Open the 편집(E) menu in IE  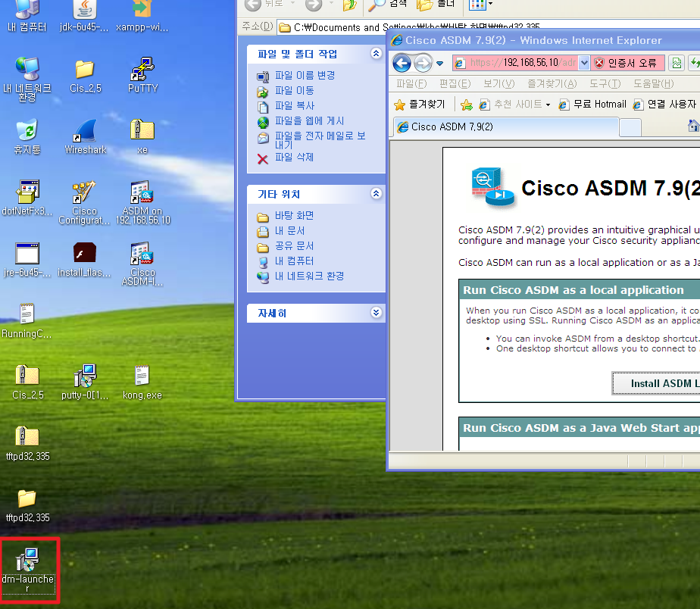coord(455,83)
